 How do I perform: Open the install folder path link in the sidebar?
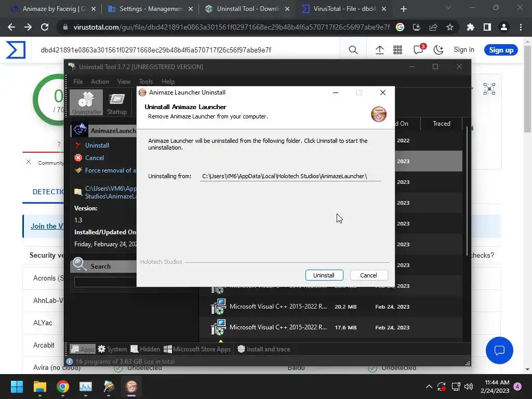point(111,192)
